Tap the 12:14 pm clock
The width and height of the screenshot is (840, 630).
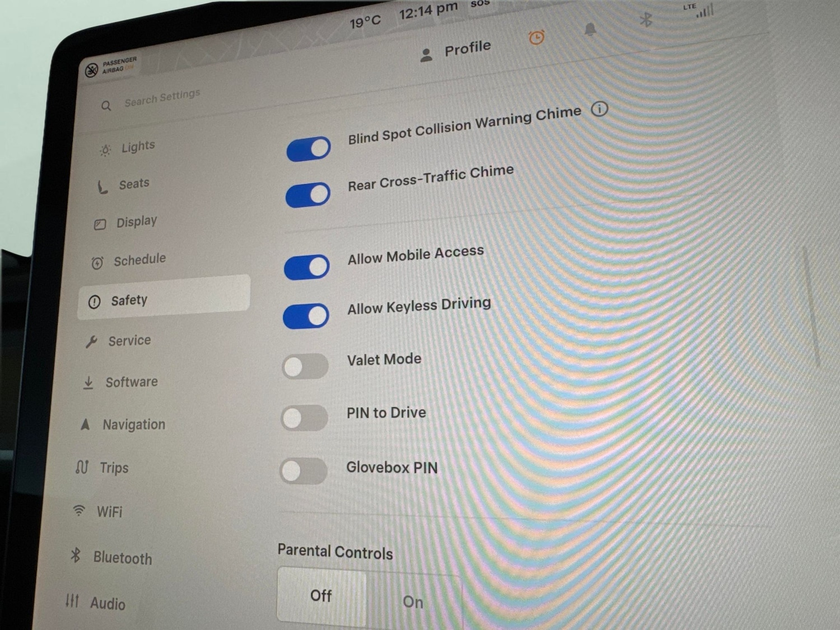pyautogui.click(x=428, y=11)
